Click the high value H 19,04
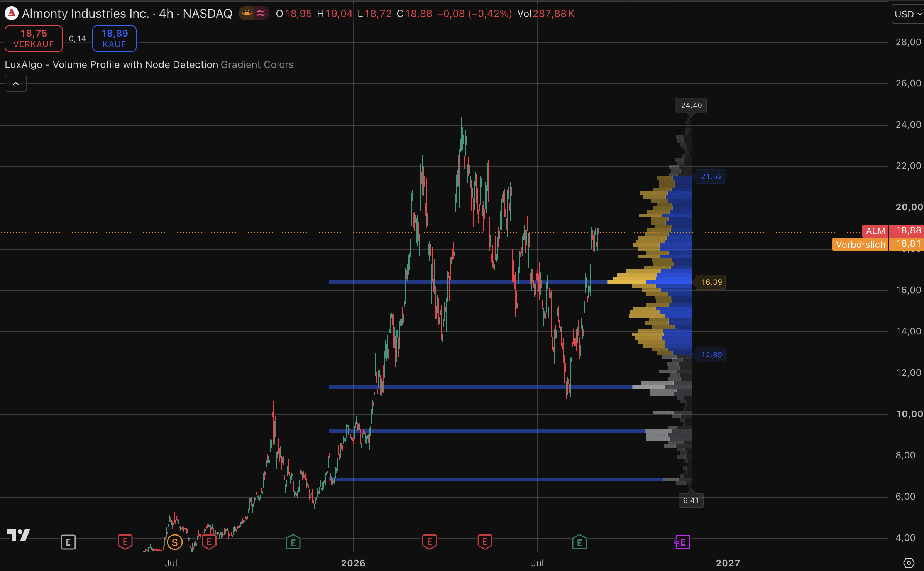This screenshot has width=924, height=571. click(335, 14)
